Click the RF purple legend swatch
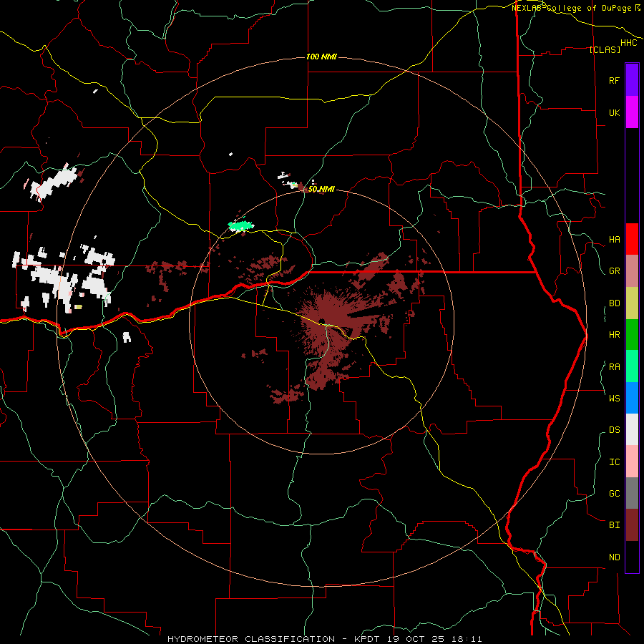The image size is (644, 644). click(x=632, y=80)
